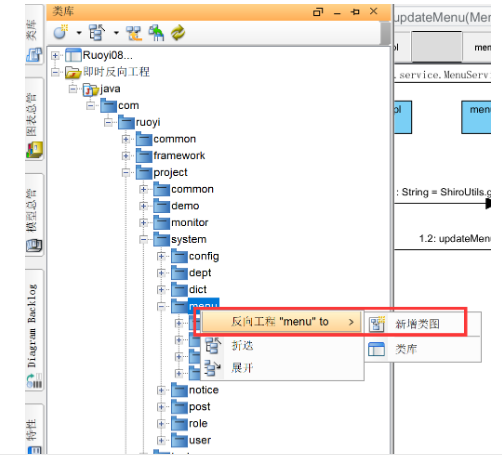This screenshot has height=458, width=502.
Task: Select the post package
Action: click(x=191, y=407)
